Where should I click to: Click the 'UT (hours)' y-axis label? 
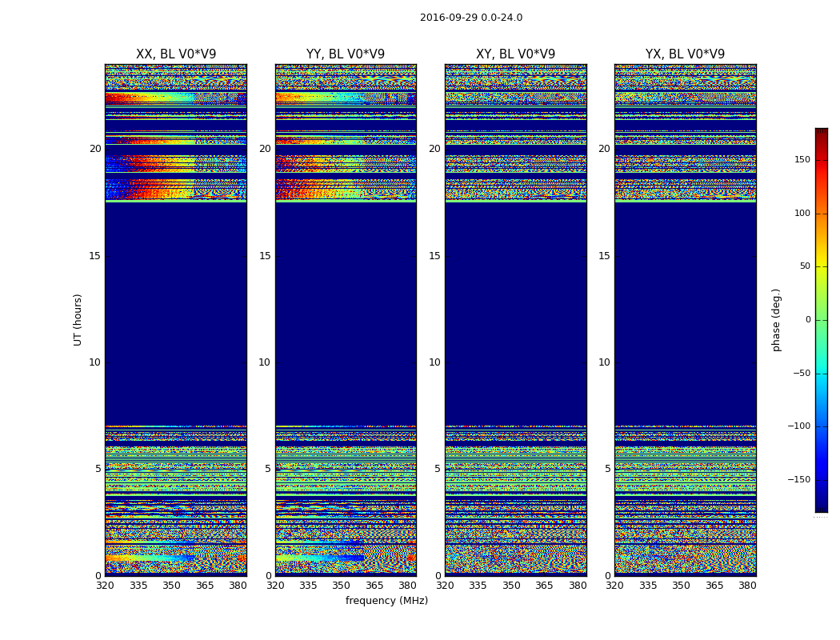tap(78, 319)
